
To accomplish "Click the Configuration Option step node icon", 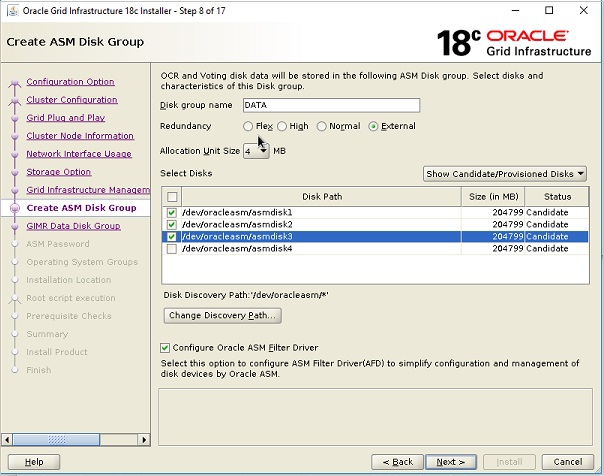I will click(15, 82).
